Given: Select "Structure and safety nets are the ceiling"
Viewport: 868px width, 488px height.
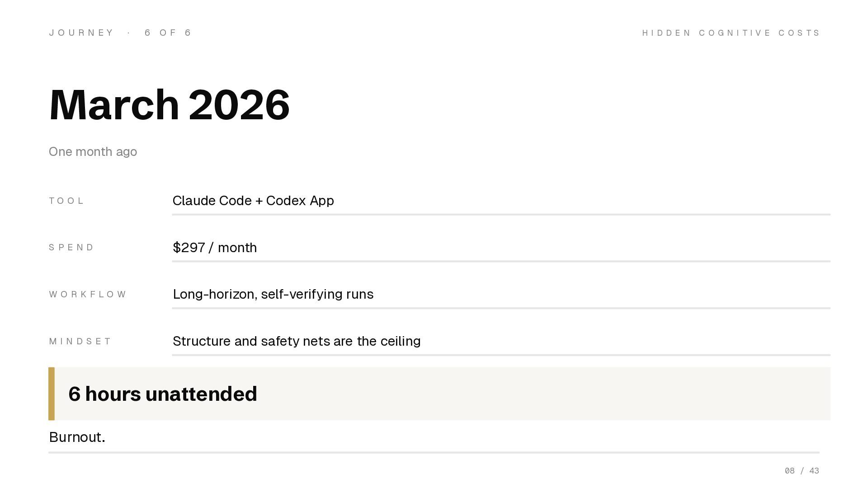Looking at the screenshot, I should 297,341.
